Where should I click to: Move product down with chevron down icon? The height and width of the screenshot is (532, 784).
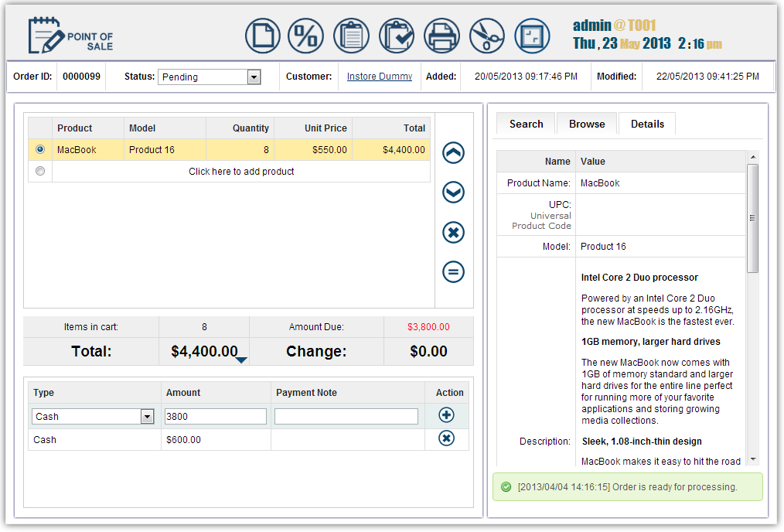tap(454, 193)
